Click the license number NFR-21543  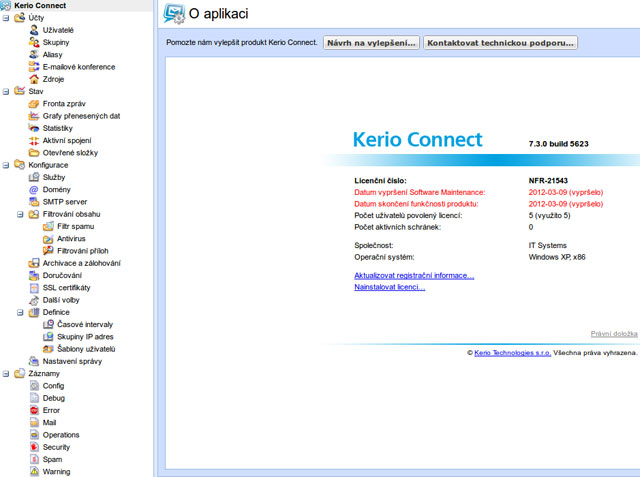point(548,180)
